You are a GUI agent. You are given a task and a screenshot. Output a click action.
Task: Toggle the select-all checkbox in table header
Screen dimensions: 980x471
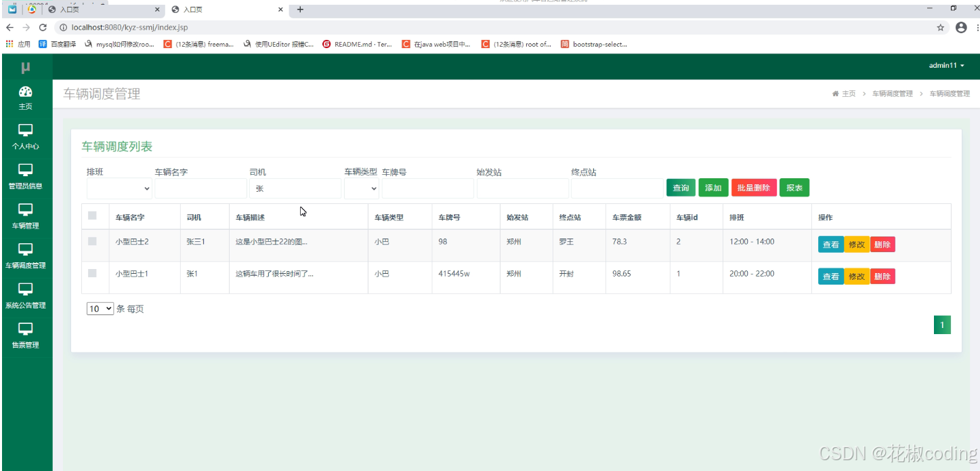[92, 216]
